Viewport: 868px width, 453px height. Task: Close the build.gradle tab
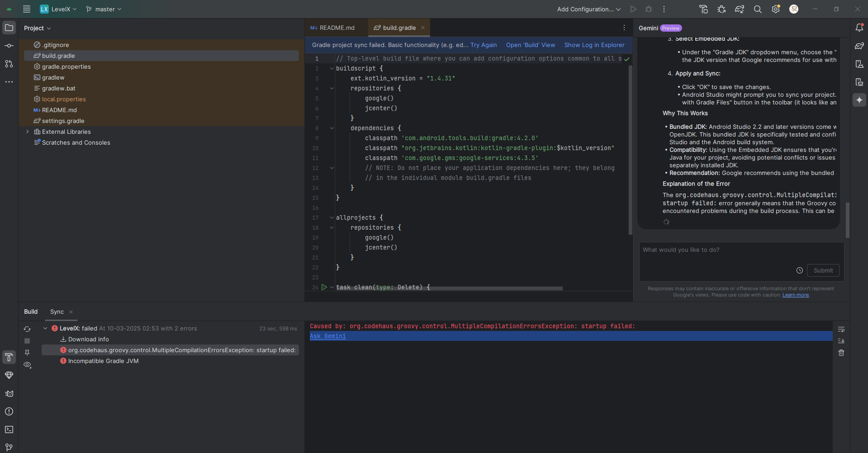point(423,28)
